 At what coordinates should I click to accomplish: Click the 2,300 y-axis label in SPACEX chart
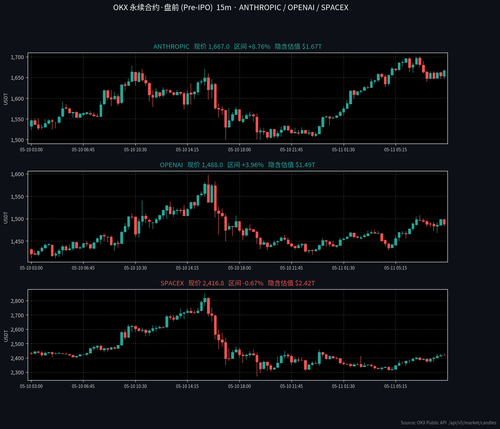click(x=17, y=373)
